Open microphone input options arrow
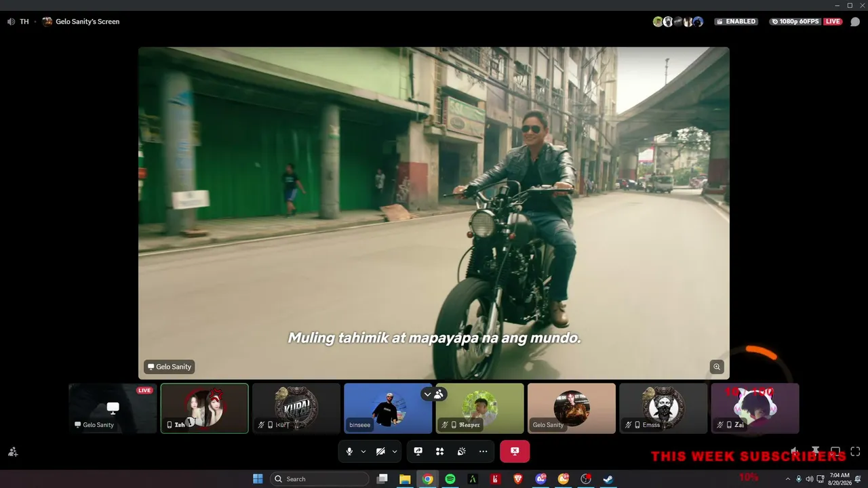This screenshot has height=488, width=868. pos(363,451)
